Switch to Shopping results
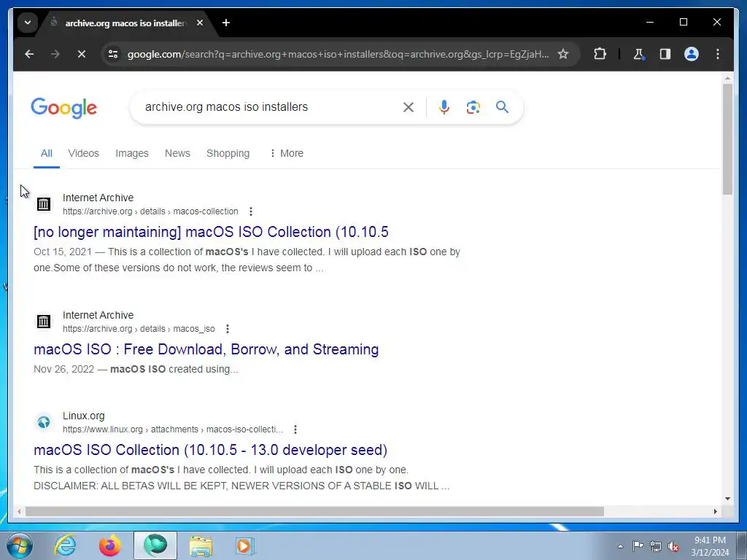 [x=228, y=153]
